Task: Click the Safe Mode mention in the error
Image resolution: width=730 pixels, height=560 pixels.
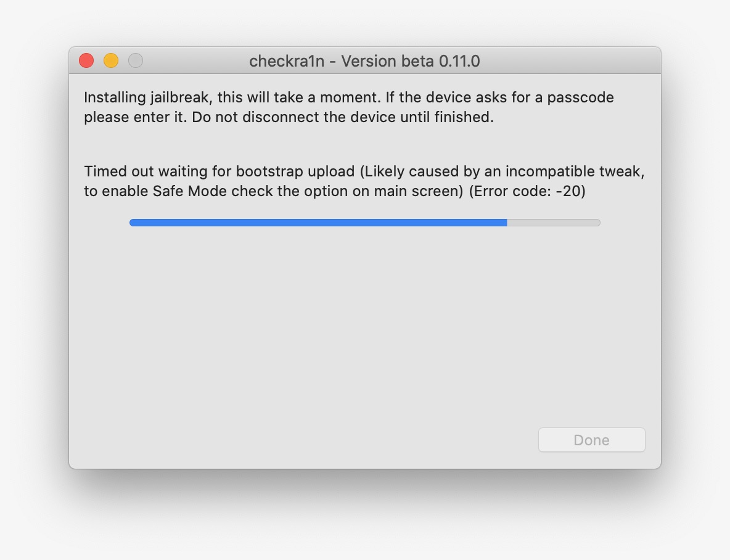Action: [191, 191]
